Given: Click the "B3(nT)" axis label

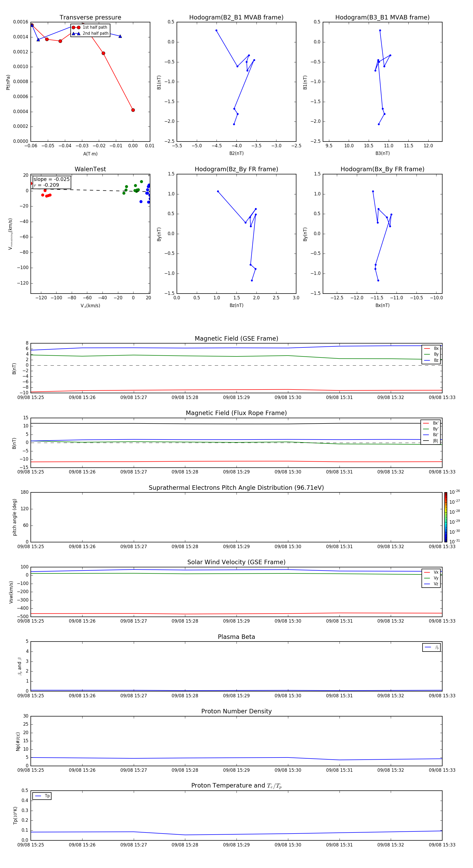Looking at the screenshot, I should pos(382,153).
